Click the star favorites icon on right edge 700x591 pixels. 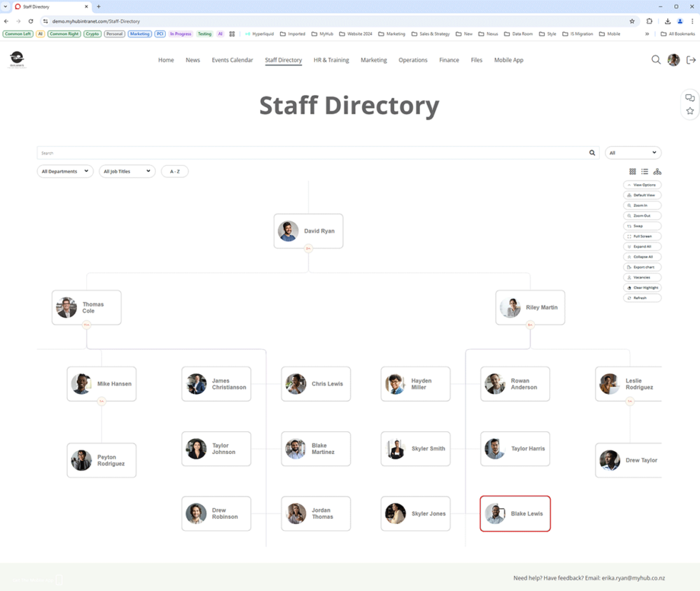coord(689,110)
